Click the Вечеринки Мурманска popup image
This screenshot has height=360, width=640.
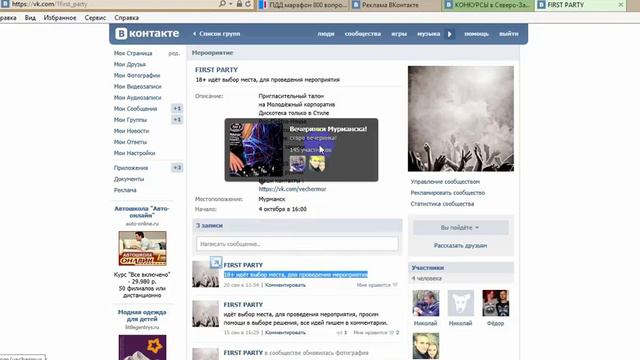pos(256,150)
